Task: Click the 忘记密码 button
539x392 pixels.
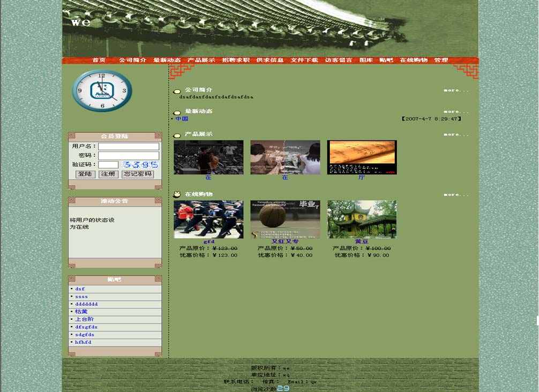Action: tap(138, 175)
